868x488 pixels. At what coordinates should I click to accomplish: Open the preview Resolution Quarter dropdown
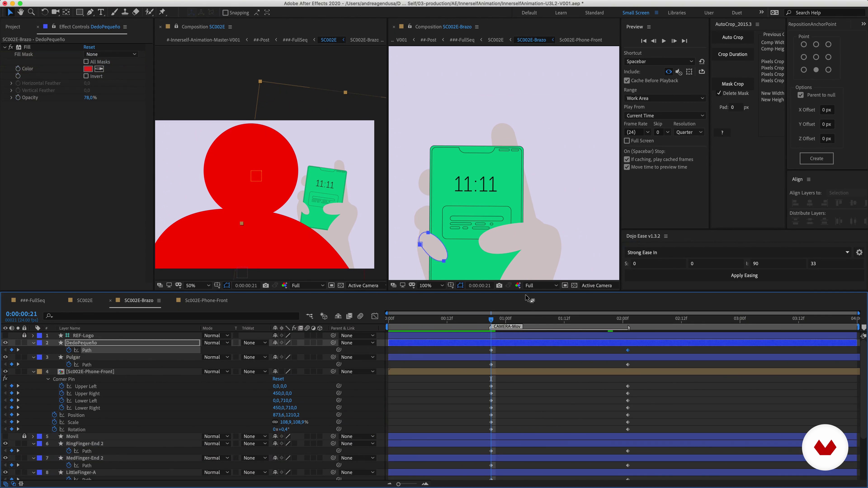pos(689,132)
